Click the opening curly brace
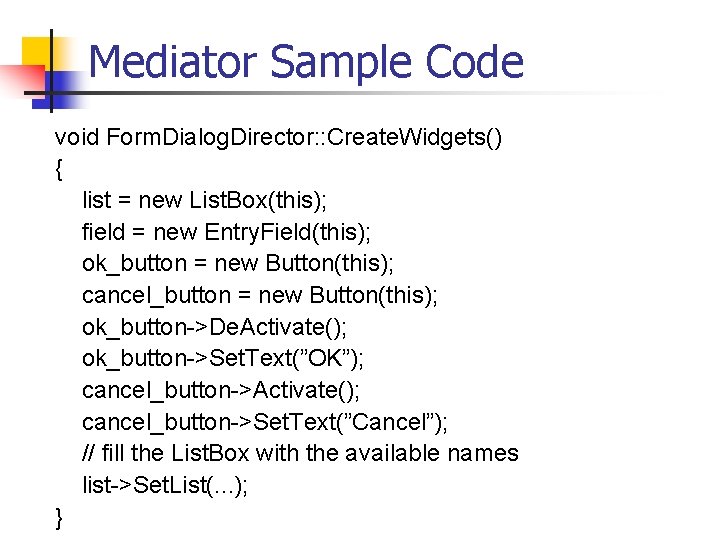The width and height of the screenshot is (720, 540). 60,168
